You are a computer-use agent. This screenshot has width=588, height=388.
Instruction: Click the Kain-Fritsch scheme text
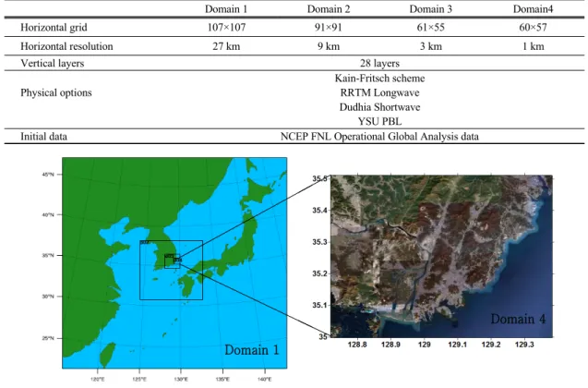point(380,78)
